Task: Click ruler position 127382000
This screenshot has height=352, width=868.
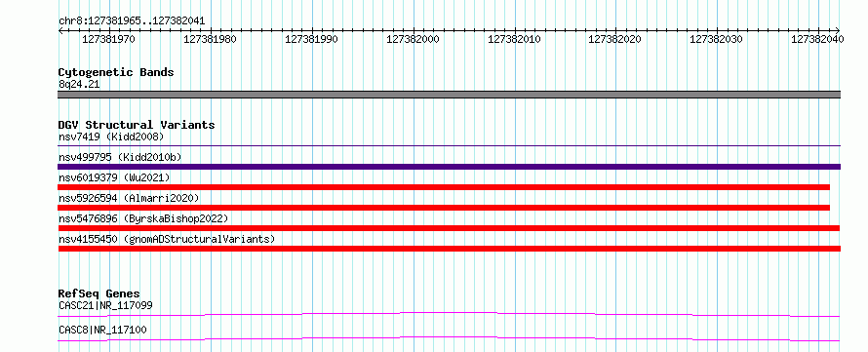Action: [x=413, y=39]
